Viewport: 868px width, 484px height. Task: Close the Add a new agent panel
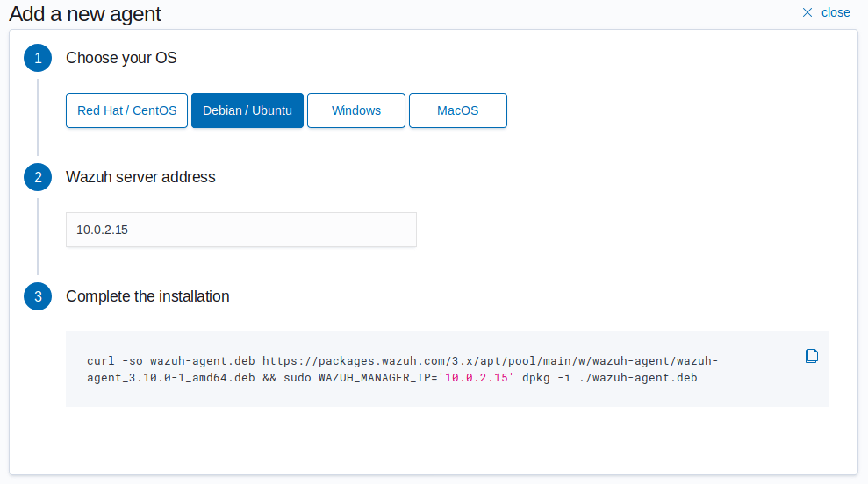pos(826,13)
